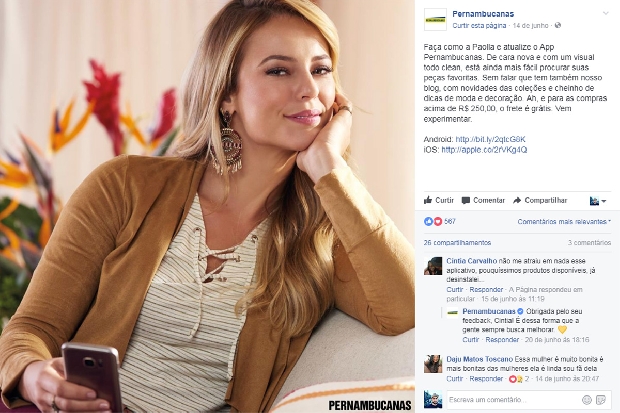Click the sticker icon in comment box

coord(601,400)
